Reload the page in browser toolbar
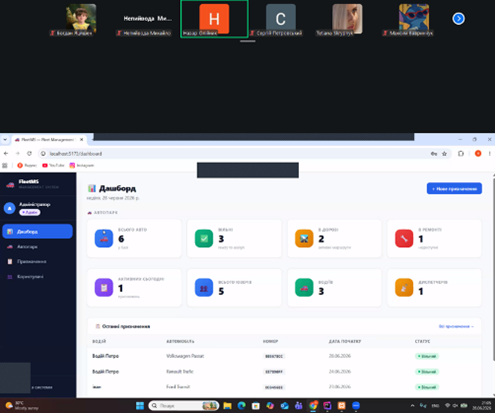The image size is (495, 413). [x=29, y=154]
